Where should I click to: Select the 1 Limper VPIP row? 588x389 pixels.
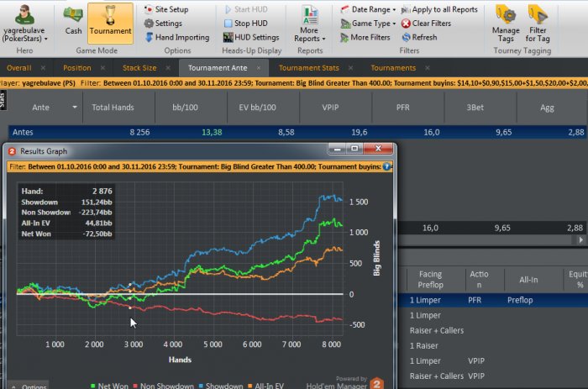pos(492,361)
